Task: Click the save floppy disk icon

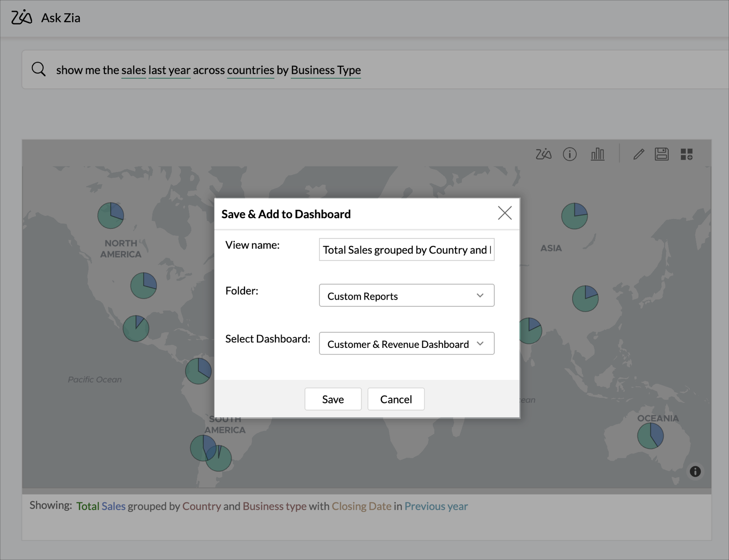Action: tap(662, 154)
